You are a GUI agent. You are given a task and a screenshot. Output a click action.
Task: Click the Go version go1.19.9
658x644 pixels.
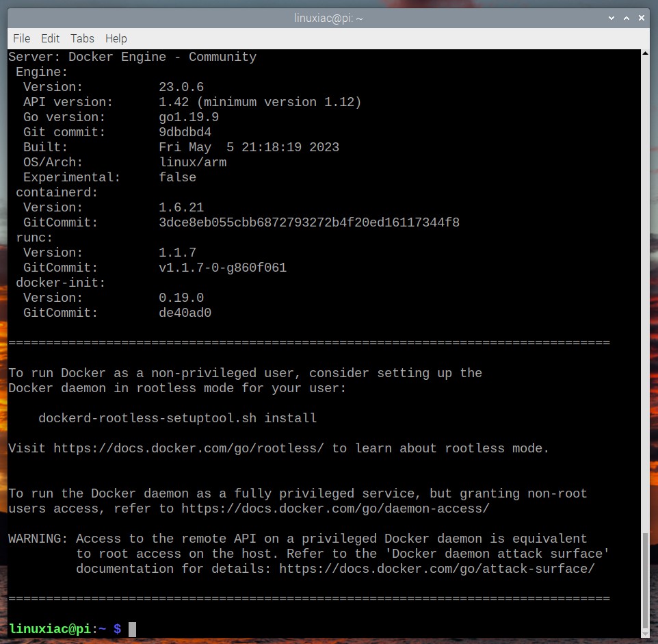pos(189,117)
